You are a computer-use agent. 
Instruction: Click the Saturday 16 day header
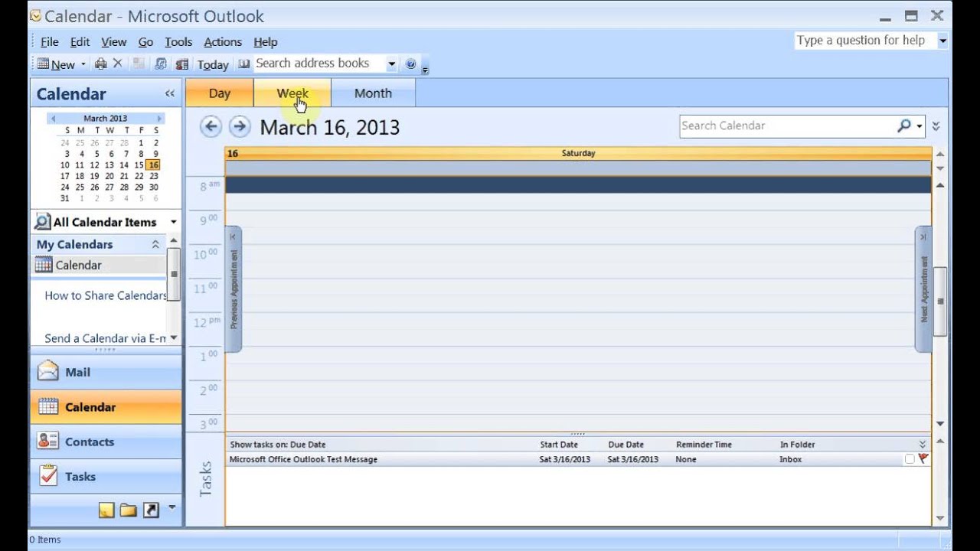click(x=578, y=153)
